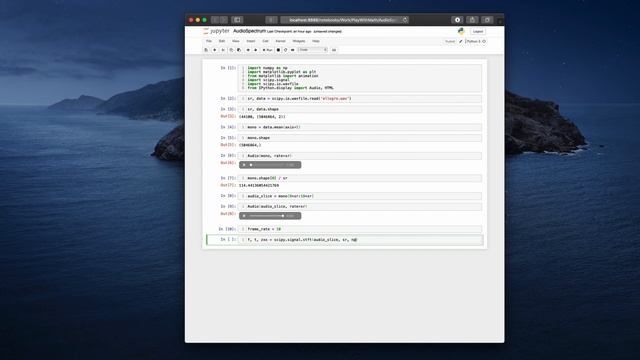Restart kernel and rerun notebook icon
Image resolution: width=640 pixels, height=360 pixels.
click(293, 50)
